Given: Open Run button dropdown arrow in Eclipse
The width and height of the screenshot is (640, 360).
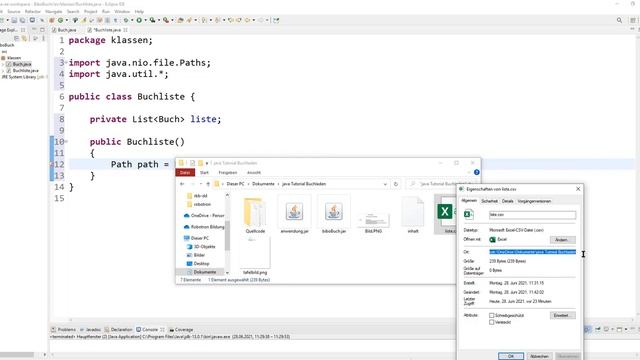Looking at the screenshot, I should click(146, 20).
